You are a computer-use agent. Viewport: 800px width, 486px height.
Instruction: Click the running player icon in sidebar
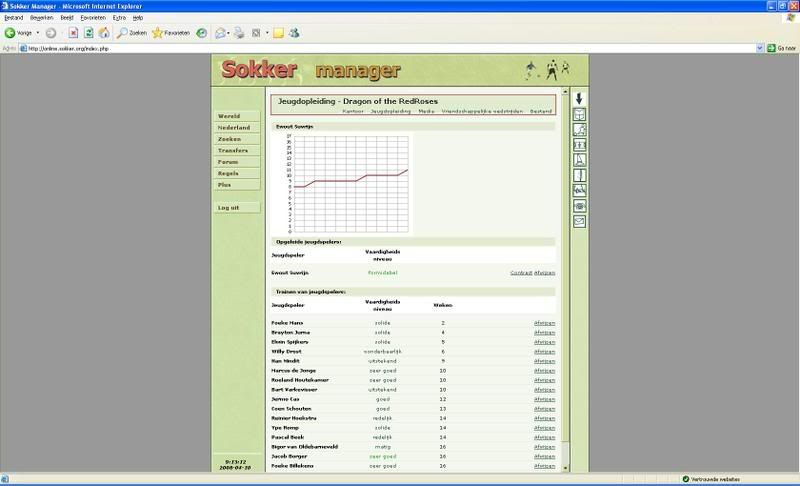579,130
